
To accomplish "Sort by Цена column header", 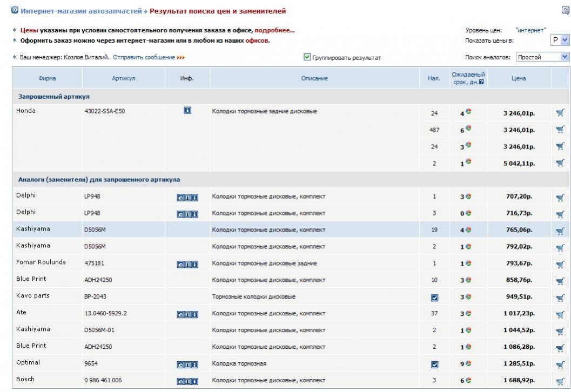I will point(519,78).
